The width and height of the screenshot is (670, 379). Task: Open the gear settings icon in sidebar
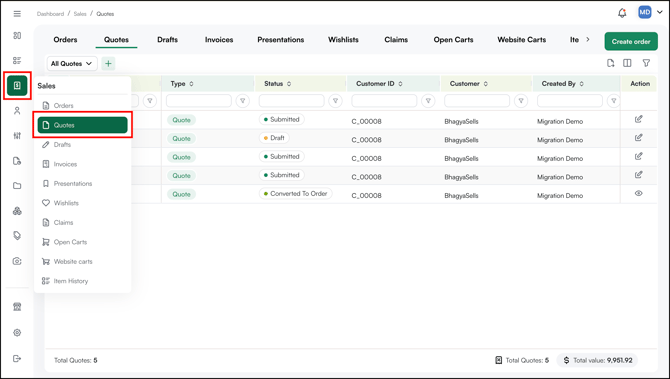point(17,332)
